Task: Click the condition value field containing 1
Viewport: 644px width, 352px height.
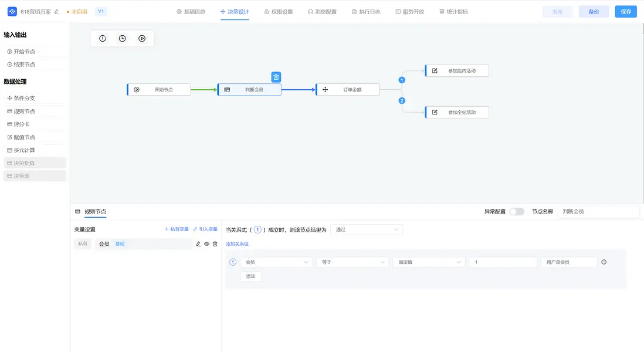Action: [503, 262]
